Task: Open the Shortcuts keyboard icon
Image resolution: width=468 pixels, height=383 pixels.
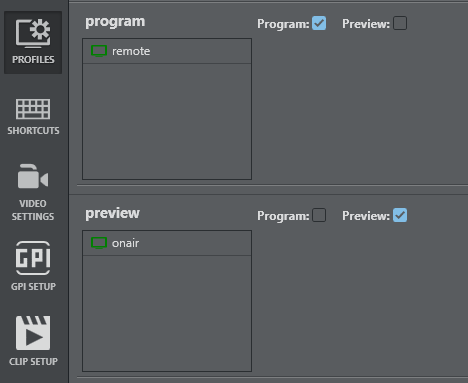Action: [x=33, y=109]
